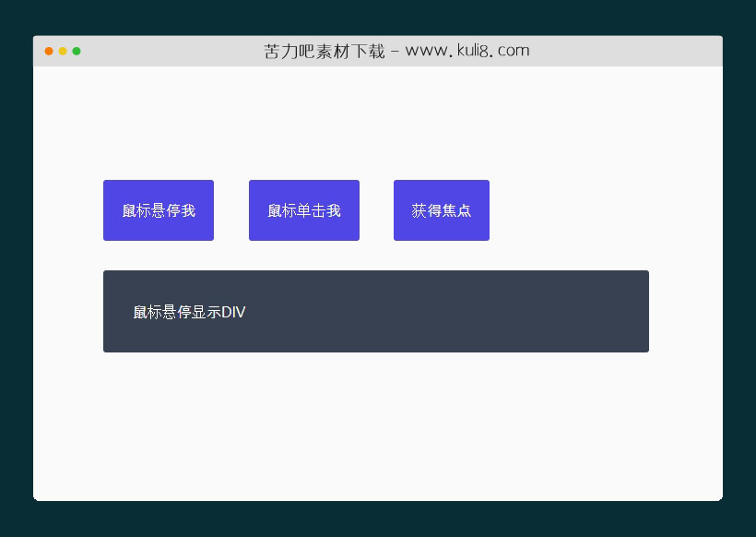Click the green traffic light dot
756x537 pixels.
point(76,51)
